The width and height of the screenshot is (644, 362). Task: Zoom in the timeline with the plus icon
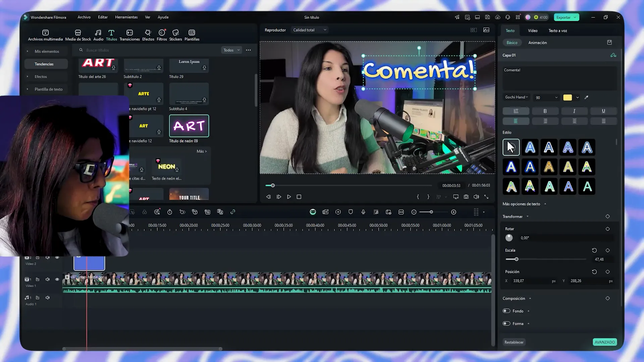(x=453, y=212)
